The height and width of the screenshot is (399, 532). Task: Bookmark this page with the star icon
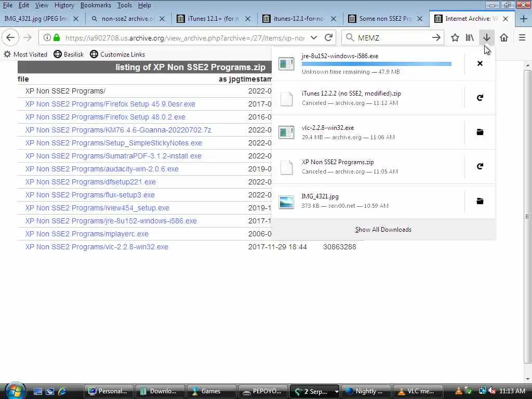pyautogui.click(x=455, y=37)
